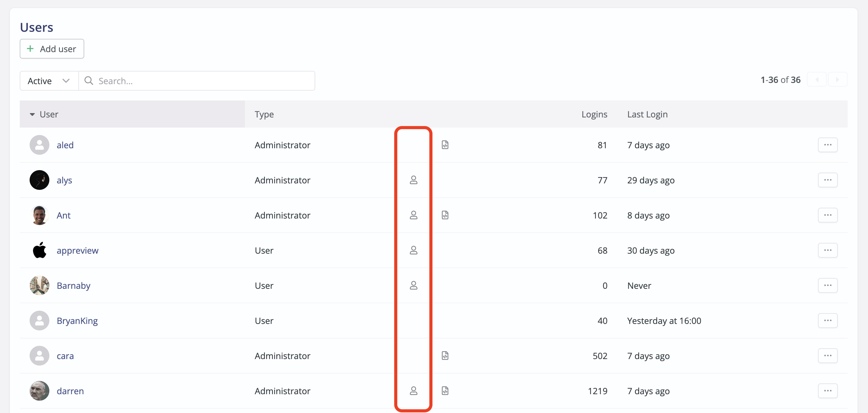Open user profile for Barnaby
868x413 pixels.
[x=73, y=285]
